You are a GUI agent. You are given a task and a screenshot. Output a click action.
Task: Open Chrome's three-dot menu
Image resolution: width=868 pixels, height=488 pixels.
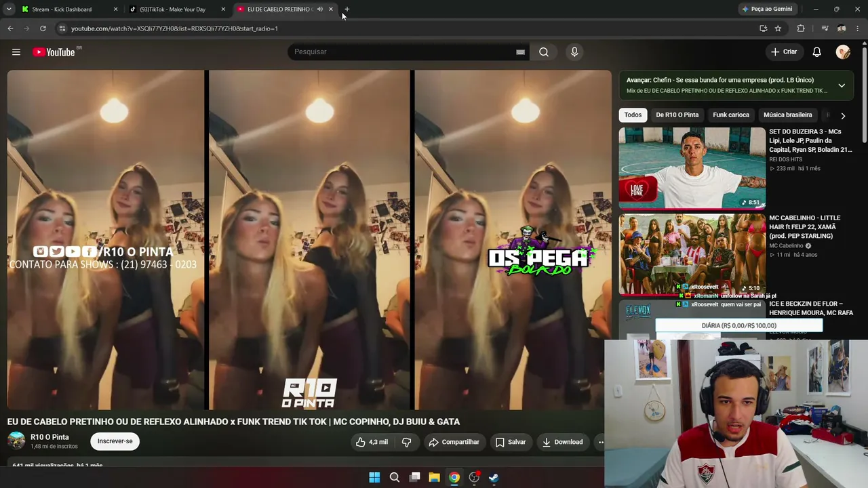click(x=859, y=28)
